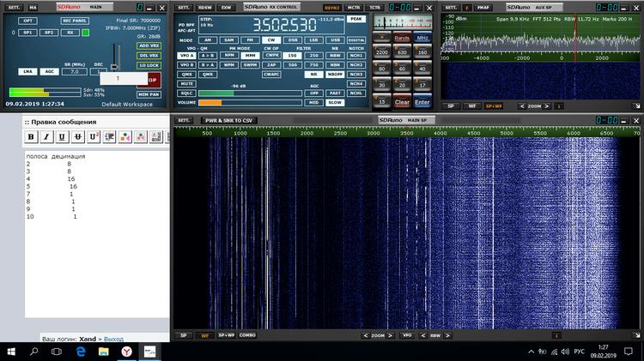
Task: Select CW demodulation mode
Action: tap(271, 40)
